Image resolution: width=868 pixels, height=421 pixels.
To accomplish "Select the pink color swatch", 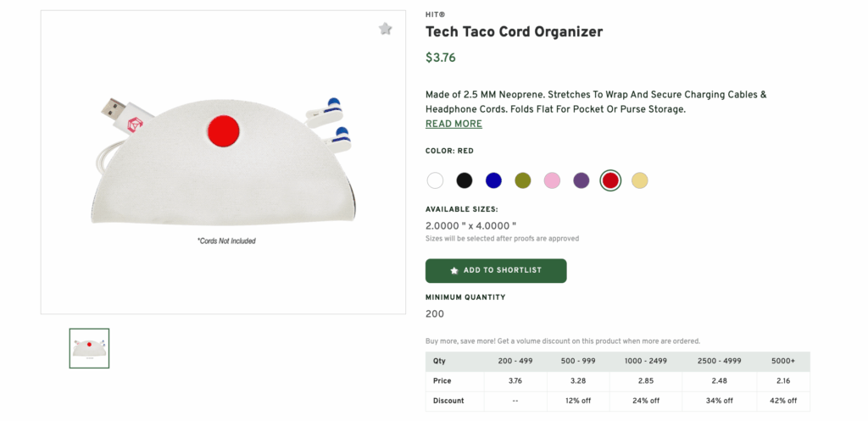I will pos(552,180).
